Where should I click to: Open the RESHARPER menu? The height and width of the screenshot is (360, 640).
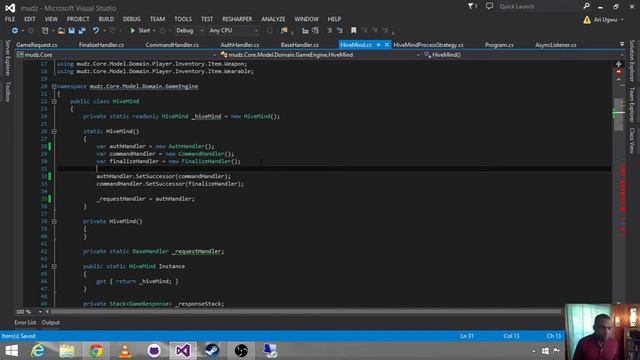[237, 19]
